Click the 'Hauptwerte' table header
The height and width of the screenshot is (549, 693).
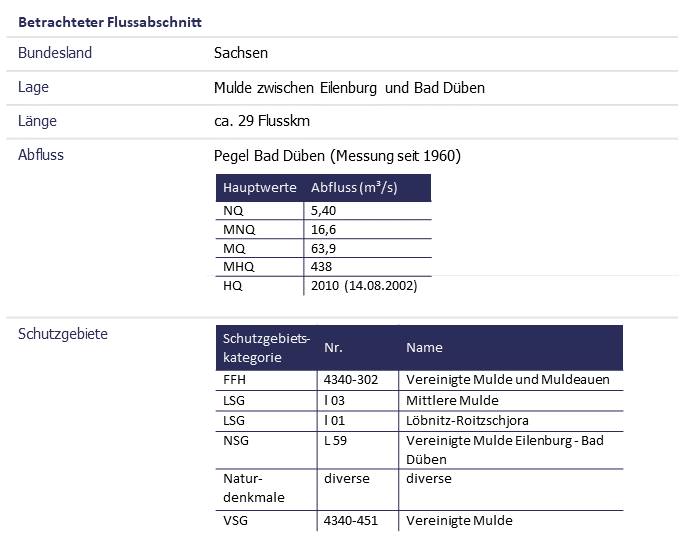coord(260,188)
